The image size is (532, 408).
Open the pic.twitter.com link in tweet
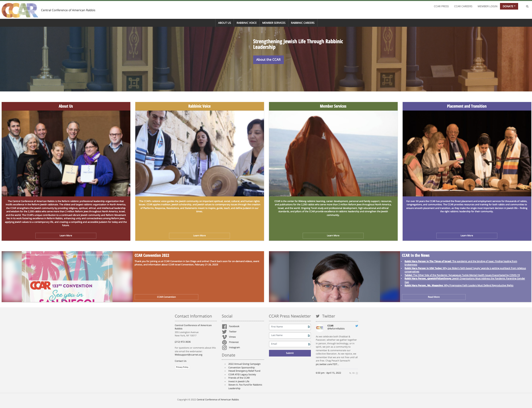[327, 364]
